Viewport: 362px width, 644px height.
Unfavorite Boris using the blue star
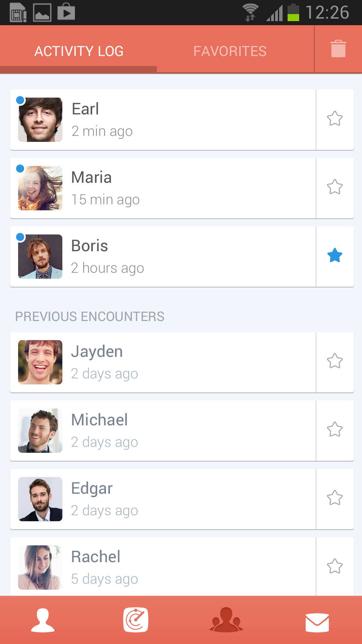click(335, 256)
